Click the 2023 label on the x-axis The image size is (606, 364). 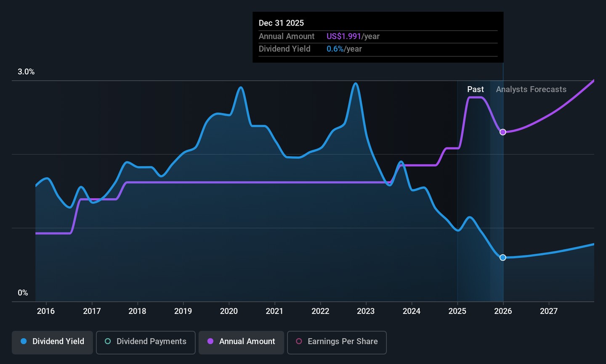point(366,311)
